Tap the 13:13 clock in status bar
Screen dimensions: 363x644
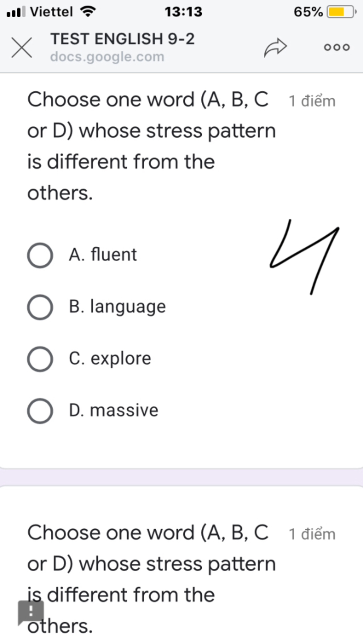pyautogui.click(x=183, y=12)
